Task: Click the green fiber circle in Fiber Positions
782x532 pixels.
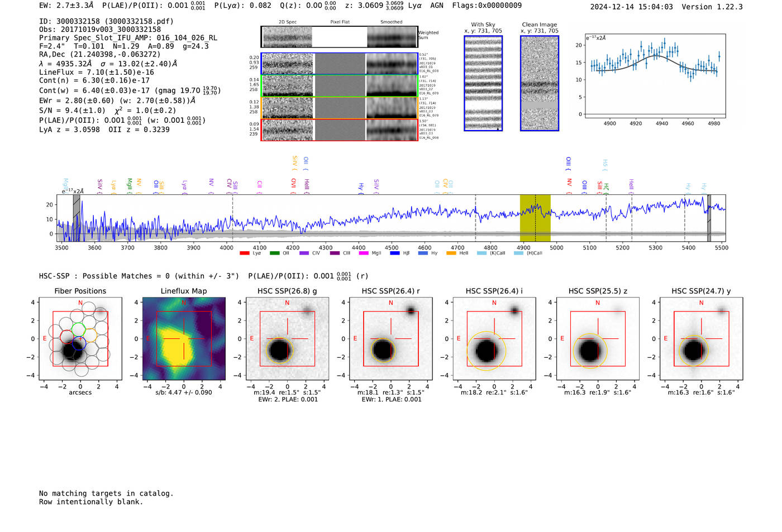Action: click(78, 329)
